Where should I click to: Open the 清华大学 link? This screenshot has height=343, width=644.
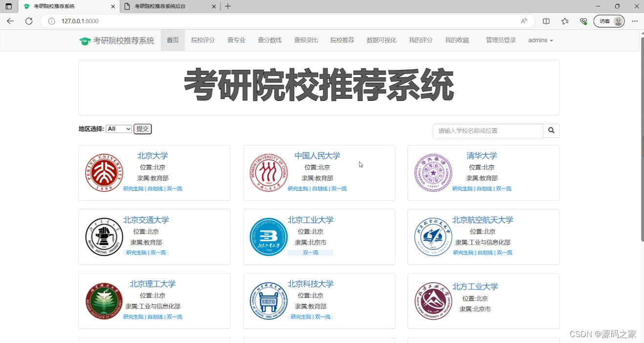tap(482, 156)
